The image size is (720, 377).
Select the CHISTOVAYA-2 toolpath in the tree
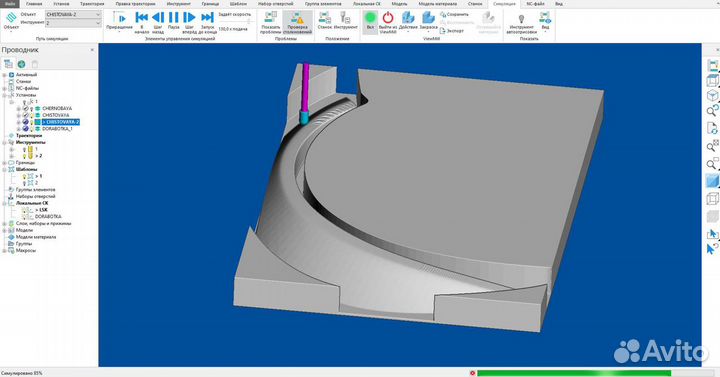tap(61, 122)
